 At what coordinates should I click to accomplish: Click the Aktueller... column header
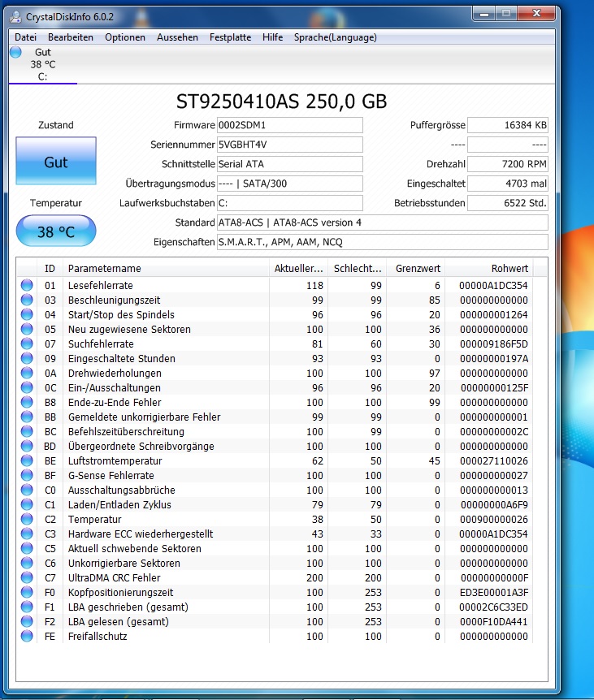click(298, 268)
